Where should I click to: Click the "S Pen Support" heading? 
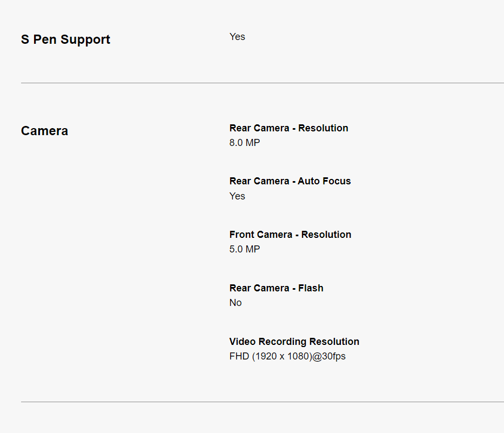click(65, 39)
